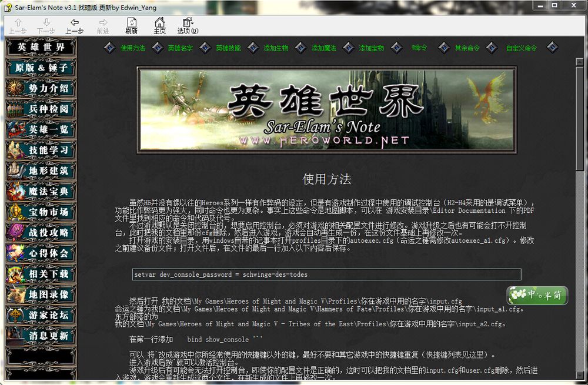Click the greyed up-arrow 上一步 toolbar button
The width and height of the screenshot is (588, 385).
[18, 26]
